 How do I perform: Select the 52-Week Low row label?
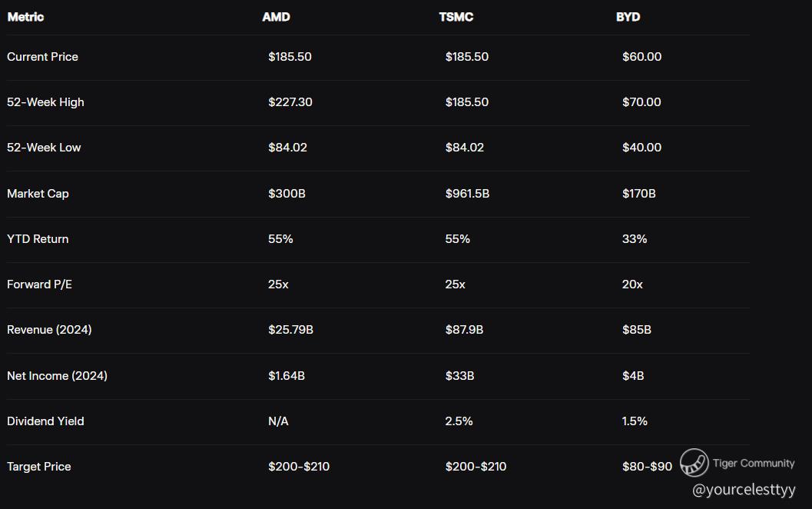pos(44,148)
